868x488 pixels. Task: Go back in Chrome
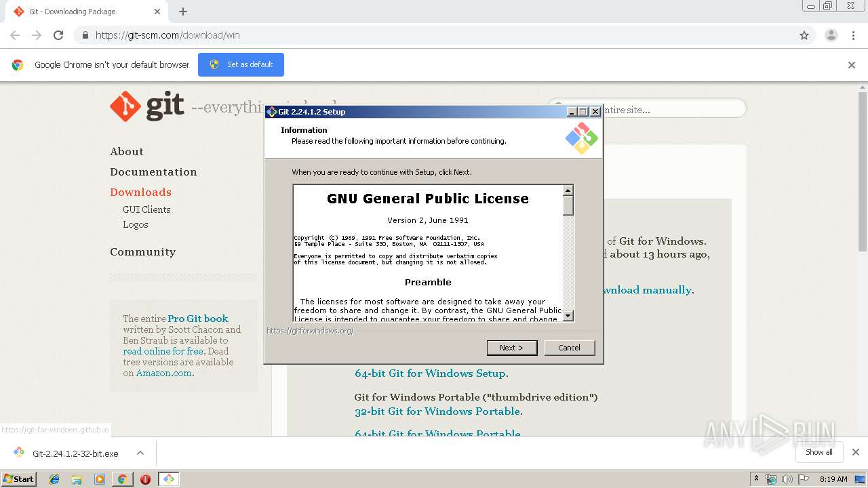15,35
